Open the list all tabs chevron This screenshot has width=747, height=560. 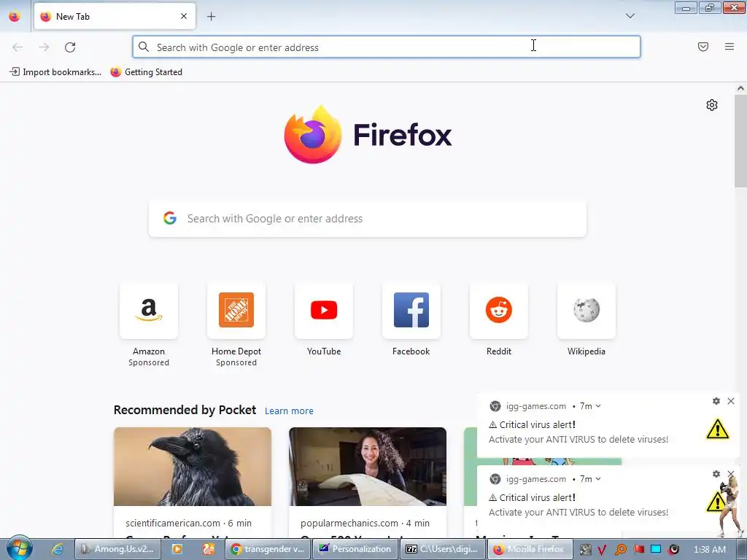point(630,16)
